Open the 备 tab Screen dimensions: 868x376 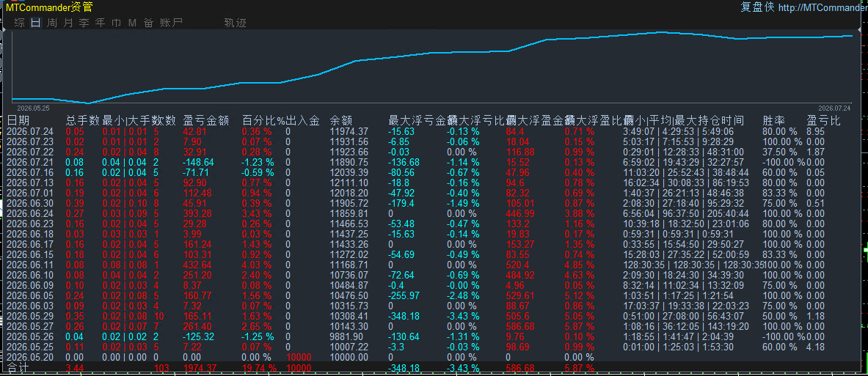(x=148, y=23)
